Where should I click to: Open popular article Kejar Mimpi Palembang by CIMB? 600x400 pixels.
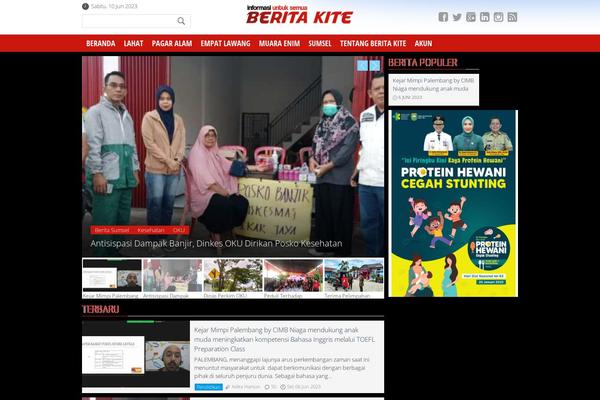click(433, 84)
